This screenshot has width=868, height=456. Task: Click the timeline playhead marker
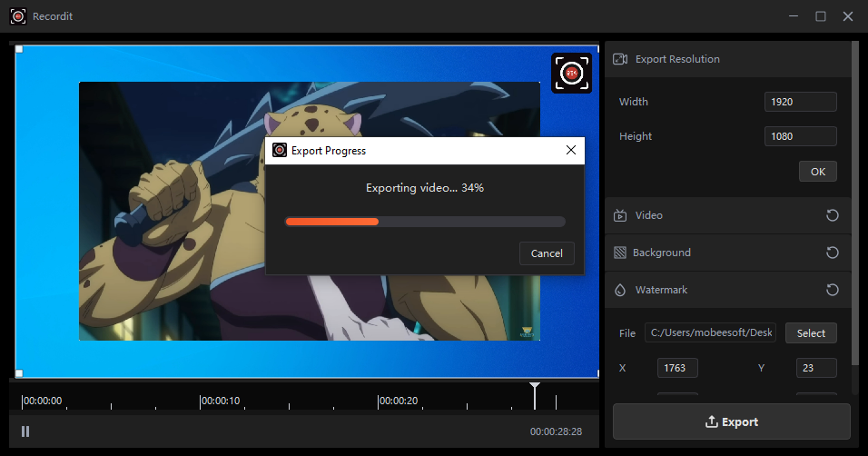click(535, 392)
